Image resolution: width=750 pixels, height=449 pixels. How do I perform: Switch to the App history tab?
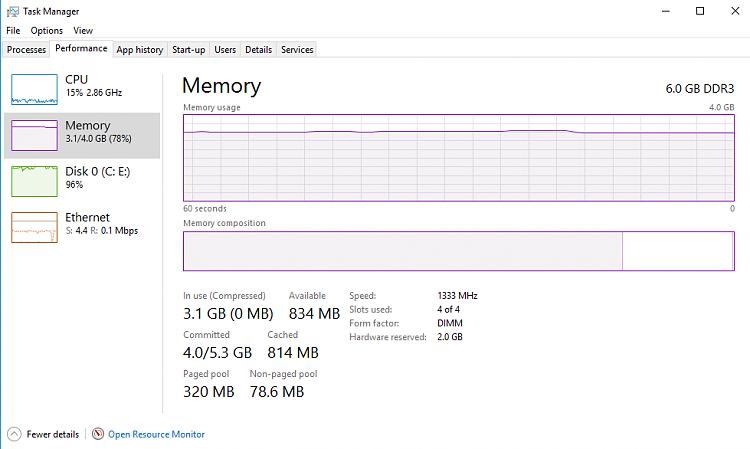[x=139, y=49]
